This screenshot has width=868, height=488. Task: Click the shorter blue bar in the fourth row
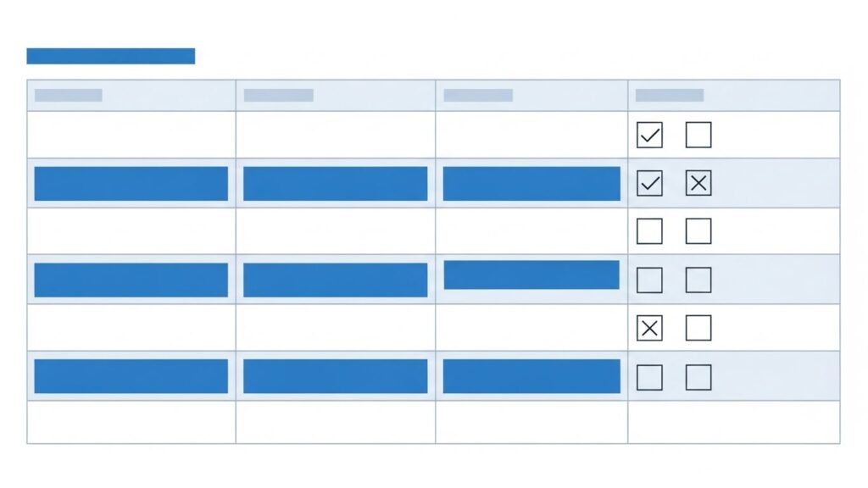(x=531, y=274)
